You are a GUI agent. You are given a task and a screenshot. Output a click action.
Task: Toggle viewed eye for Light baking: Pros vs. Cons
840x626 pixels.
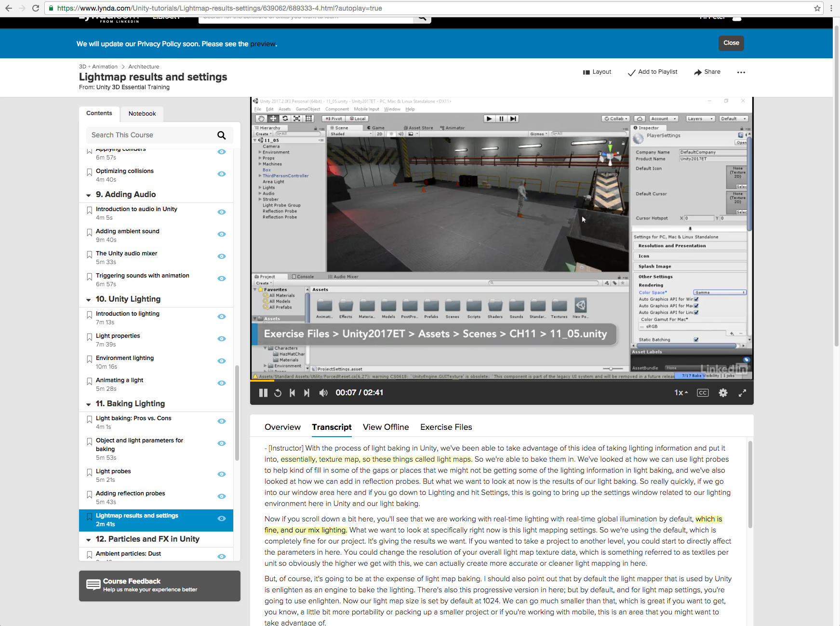[222, 421]
